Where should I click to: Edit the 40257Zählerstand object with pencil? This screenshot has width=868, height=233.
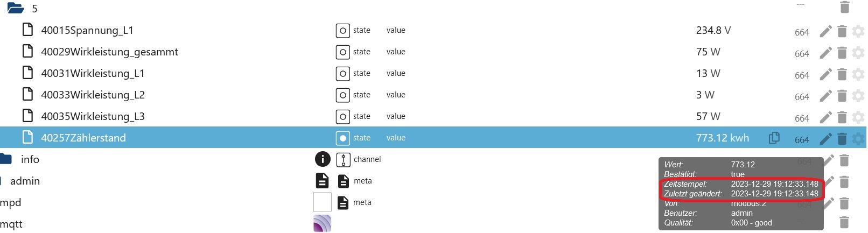pyautogui.click(x=825, y=139)
